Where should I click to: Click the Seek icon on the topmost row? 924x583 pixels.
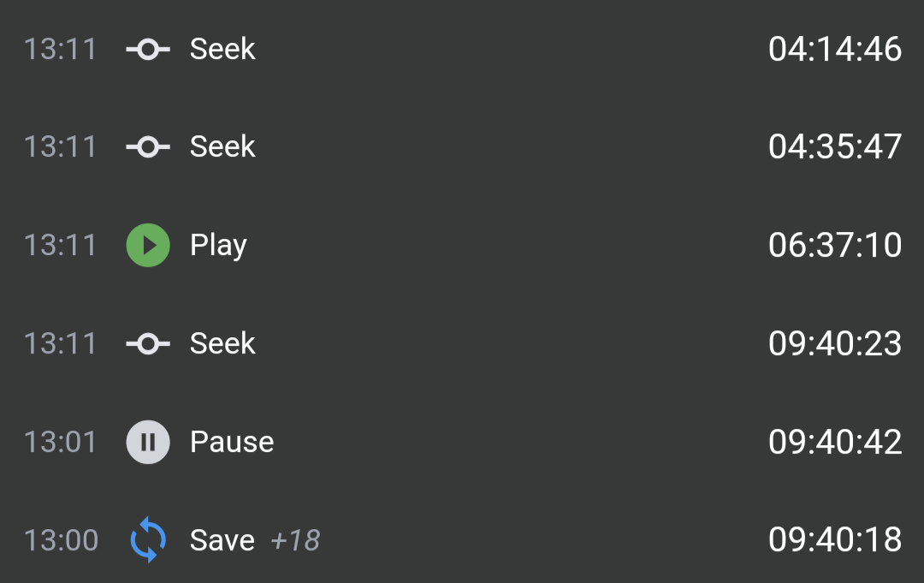coord(147,49)
